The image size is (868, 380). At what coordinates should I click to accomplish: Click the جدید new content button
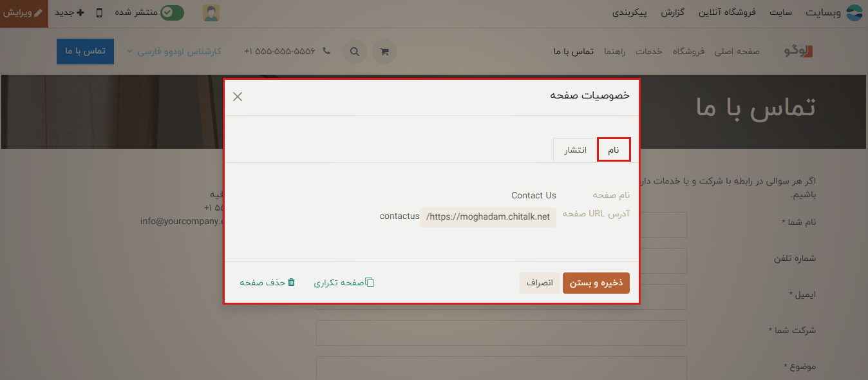70,13
